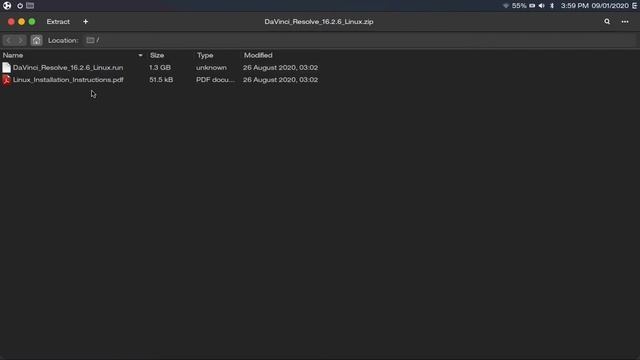Viewport: 640px width, 360px height.
Task: Click the 1.3 GB size cell
Action: tap(160, 67)
